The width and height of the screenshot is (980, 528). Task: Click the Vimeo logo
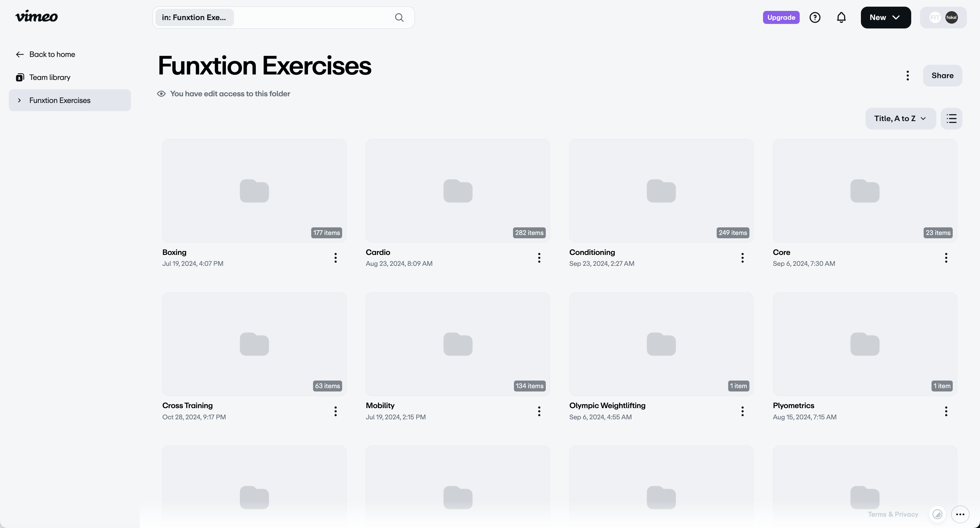click(37, 16)
